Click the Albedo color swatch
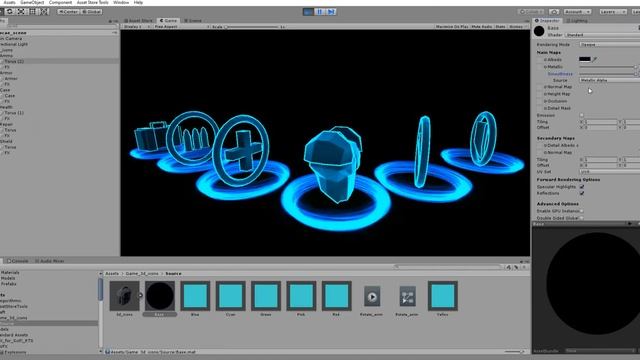This screenshot has width=640, height=360. 585,59
